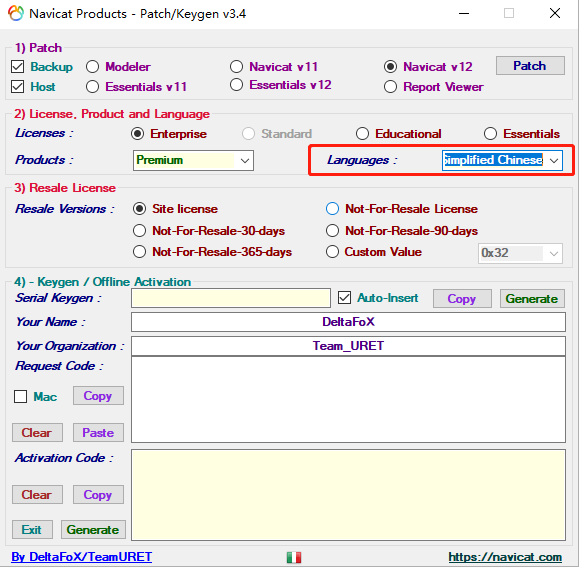Click the Italian flag icon at bottom

pos(294,557)
